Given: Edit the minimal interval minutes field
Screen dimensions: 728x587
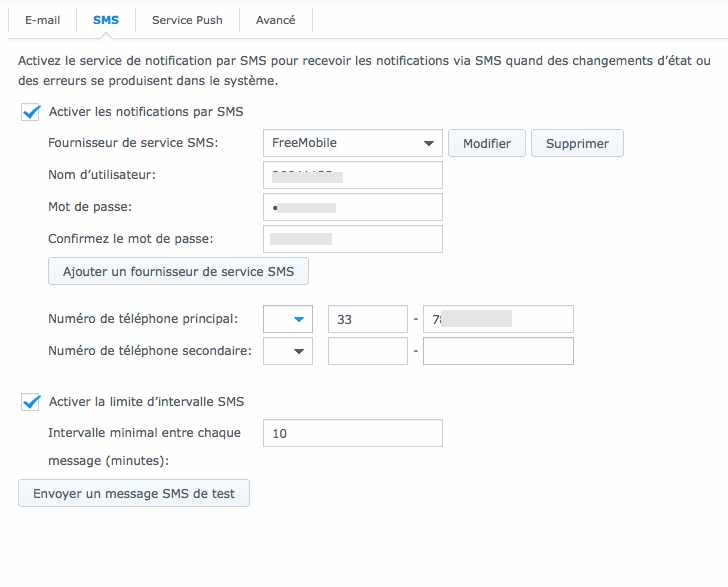Looking at the screenshot, I should coord(353,433).
